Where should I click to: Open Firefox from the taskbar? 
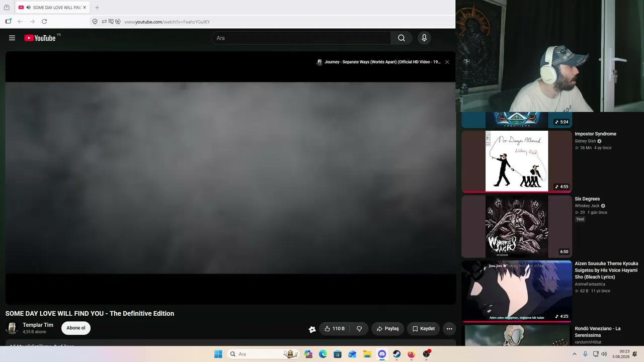click(x=411, y=354)
